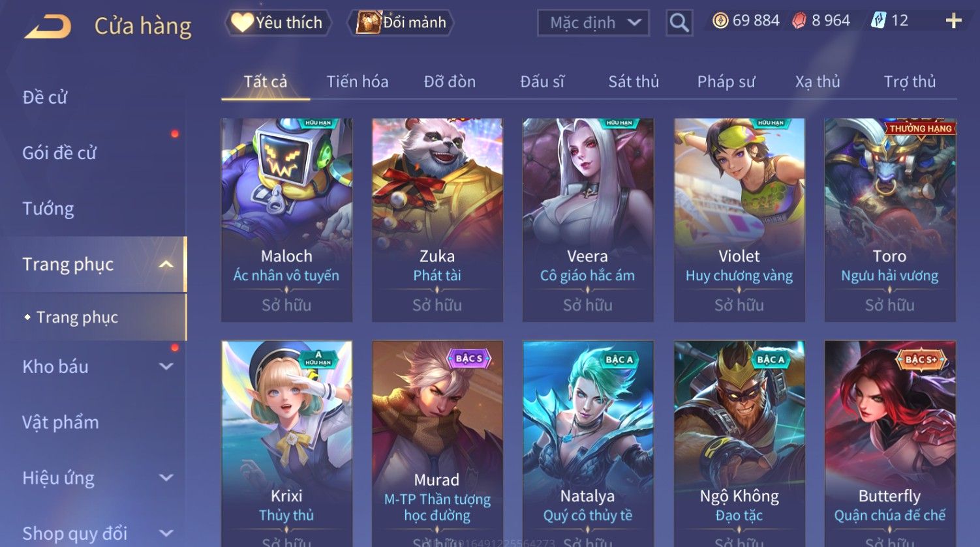Click the red gem currency icon
Screen dimensions: 980x547
pyautogui.click(x=799, y=21)
